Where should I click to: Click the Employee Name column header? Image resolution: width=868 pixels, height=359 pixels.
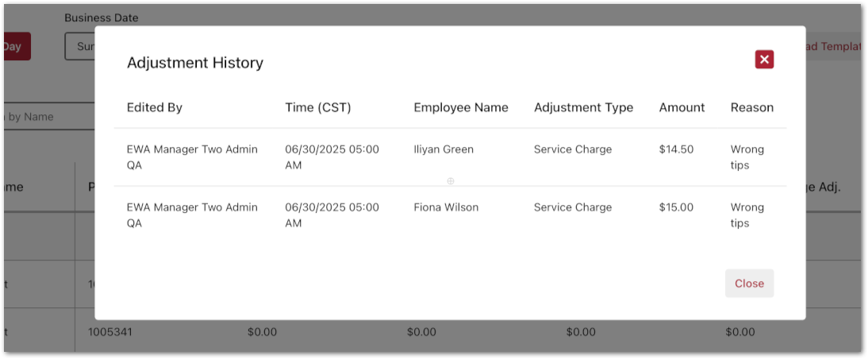click(461, 107)
